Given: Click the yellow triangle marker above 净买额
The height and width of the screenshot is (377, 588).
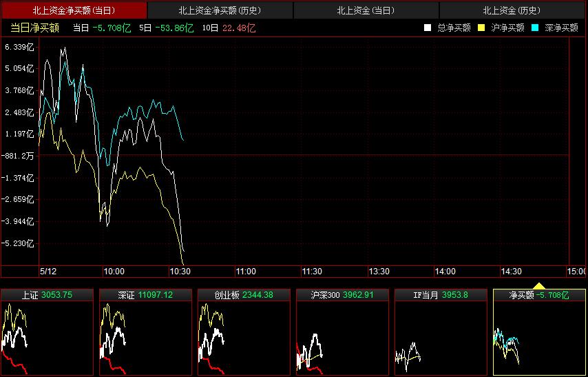Looking at the screenshot, I should (x=539, y=285).
